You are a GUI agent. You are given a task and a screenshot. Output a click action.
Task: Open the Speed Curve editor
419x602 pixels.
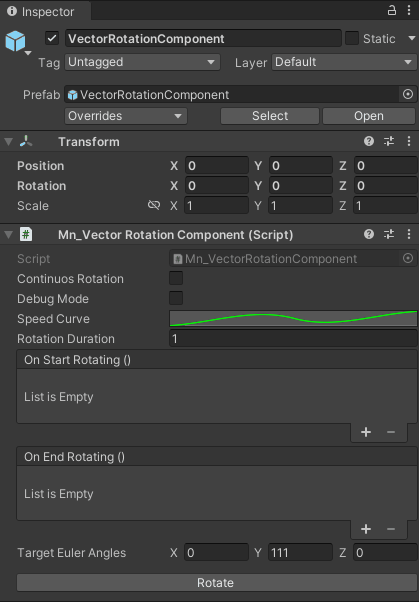293,319
